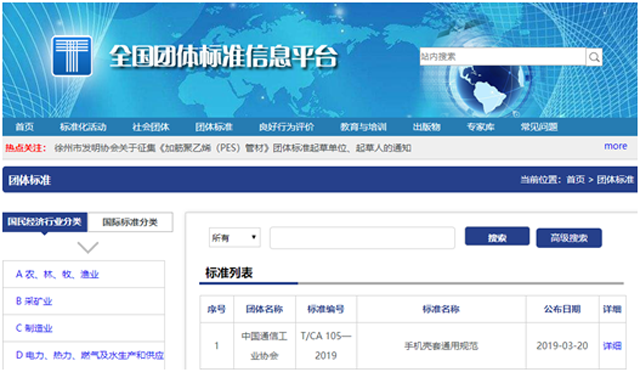This screenshot has height=372, width=640.
Task: Open 标准化活动 menu item
Action: pyautogui.click(x=83, y=127)
